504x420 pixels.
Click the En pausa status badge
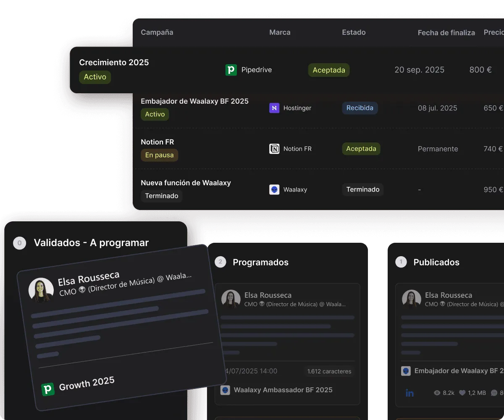click(x=160, y=155)
